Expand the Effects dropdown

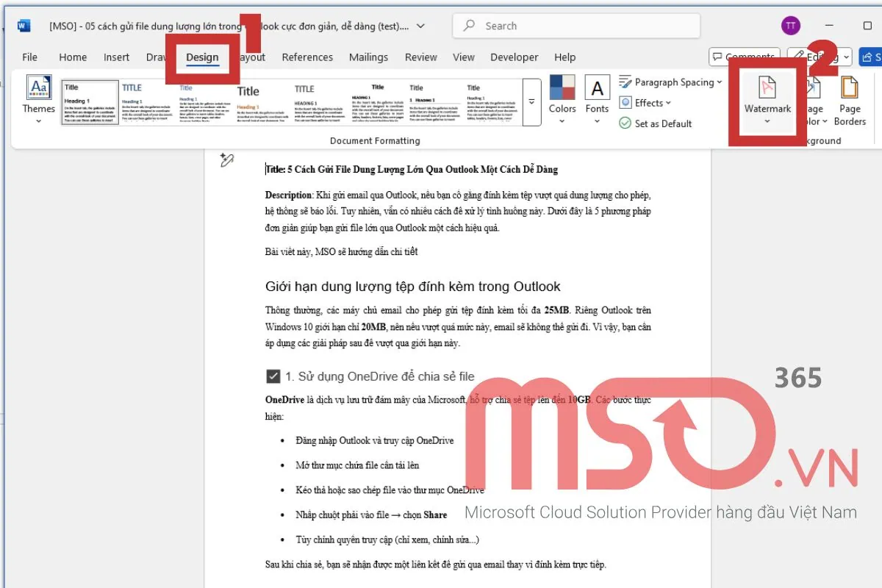click(x=668, y=103)
